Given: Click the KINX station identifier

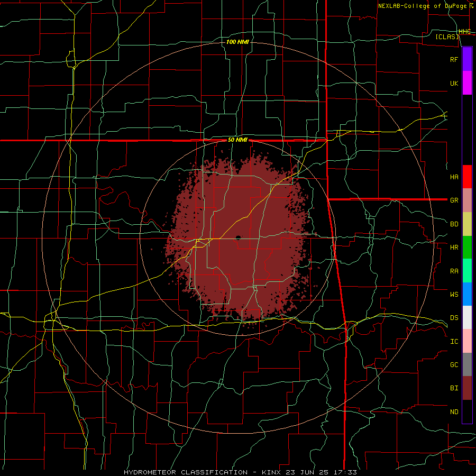Looking at the screenshot, I should coord(271,472).
